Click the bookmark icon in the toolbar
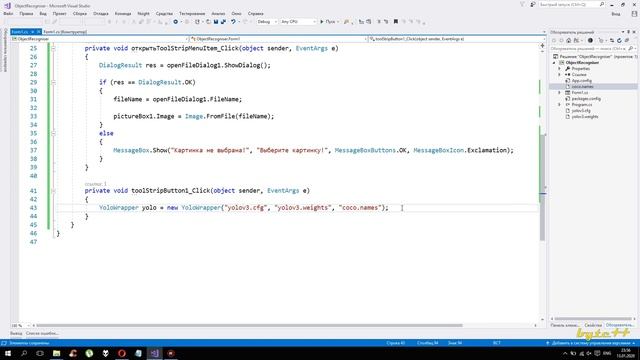The width and height of the screenshot is (640, 360). 396,22
